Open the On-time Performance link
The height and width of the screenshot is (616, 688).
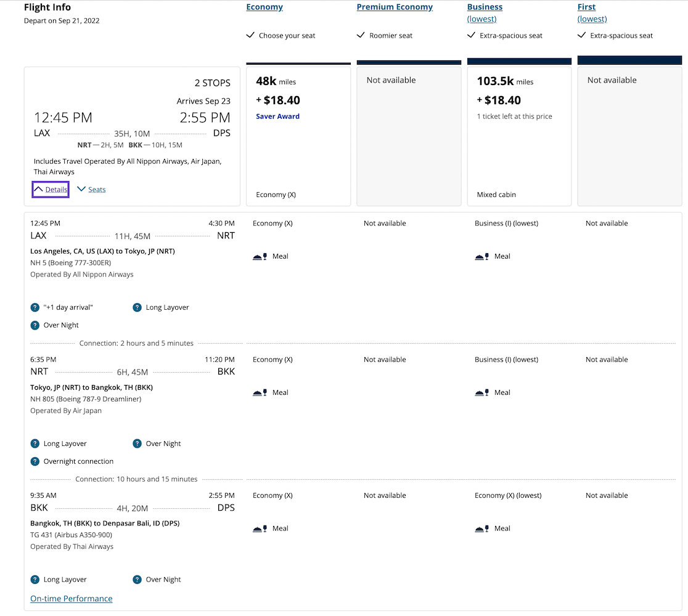click(72, 599)
